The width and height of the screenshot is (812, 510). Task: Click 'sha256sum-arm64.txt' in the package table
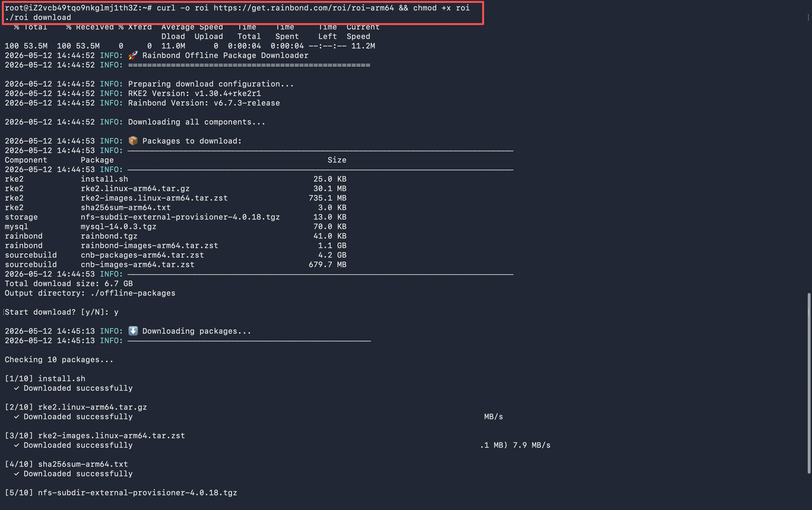pos(126,207)
